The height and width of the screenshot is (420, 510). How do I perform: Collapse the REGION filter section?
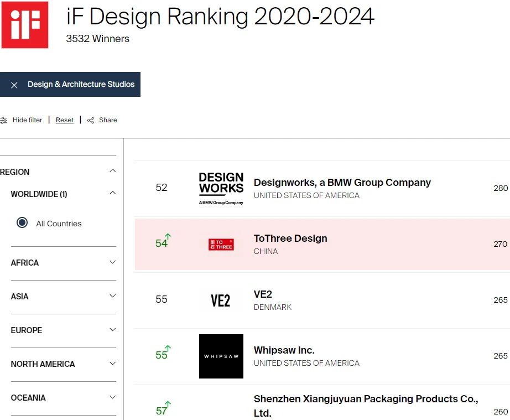(112, 171)
